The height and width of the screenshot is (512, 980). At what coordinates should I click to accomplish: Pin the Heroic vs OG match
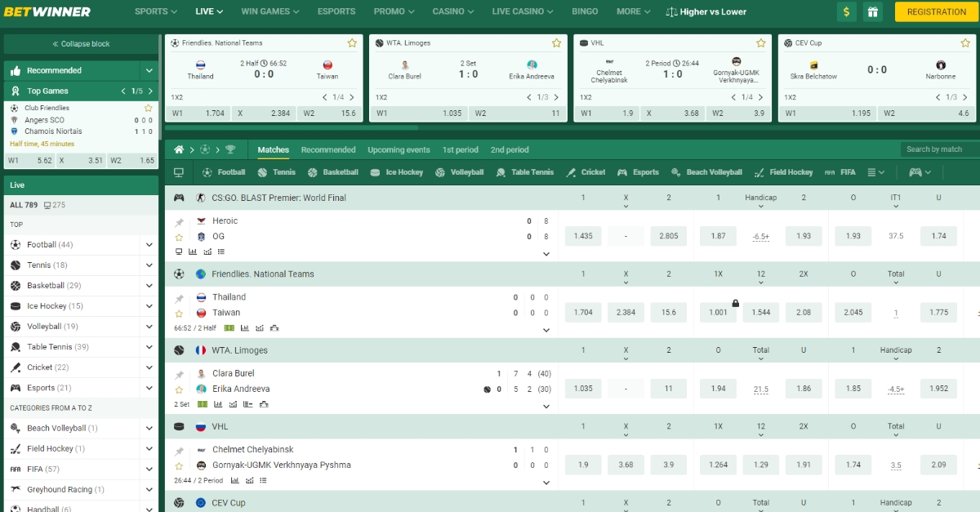pyautogui.click(x=179, y=221)
